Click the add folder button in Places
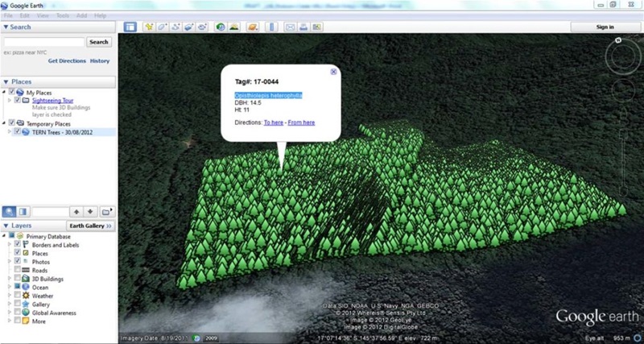Screen dimensions: 644x344 (x=107, y=212)
